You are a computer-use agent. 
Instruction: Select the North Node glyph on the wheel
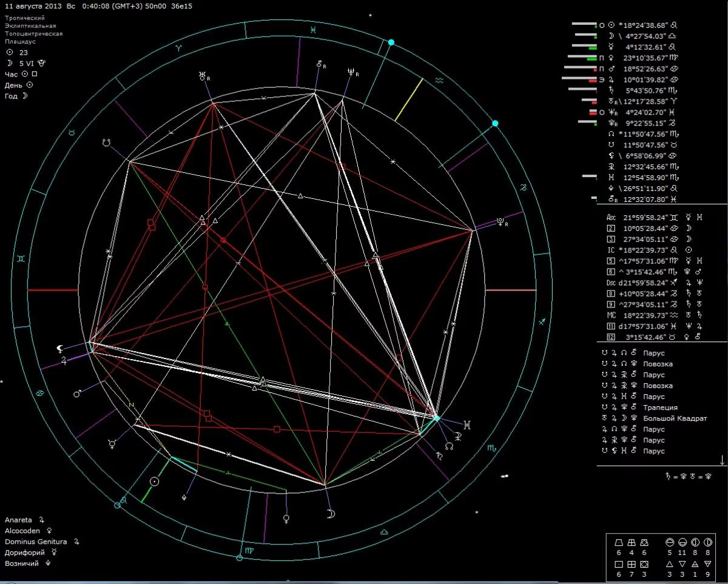(x=449, y=446)
